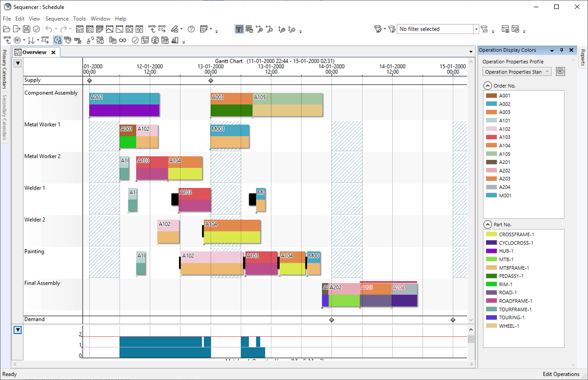Viewport: 588px width, 380px height.
Task: Open the Secondary Calendars side panel
Action: pyautogui.click(x=4, y=118)
